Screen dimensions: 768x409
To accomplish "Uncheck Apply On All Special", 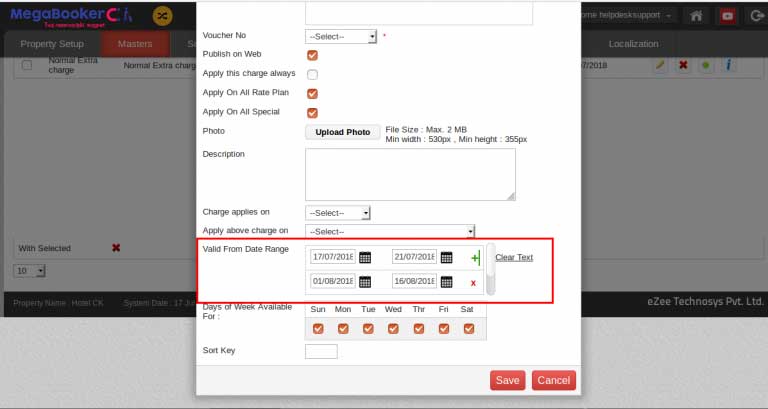I will click(x=312, y=113).
